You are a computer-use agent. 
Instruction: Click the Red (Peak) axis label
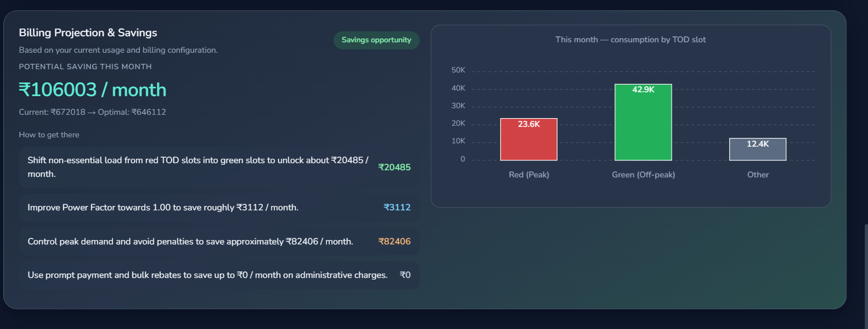528,174
